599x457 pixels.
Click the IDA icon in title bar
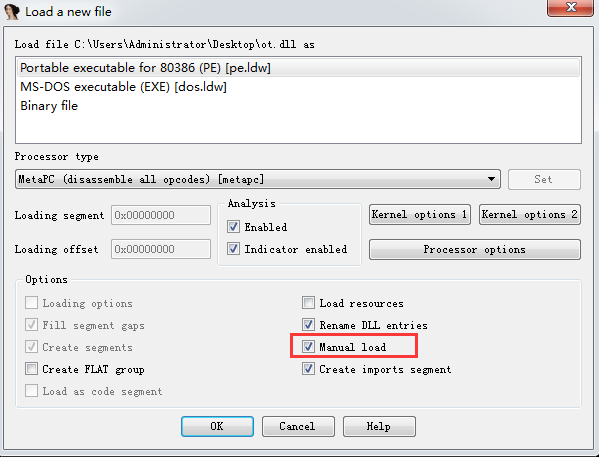click(12, 11)
